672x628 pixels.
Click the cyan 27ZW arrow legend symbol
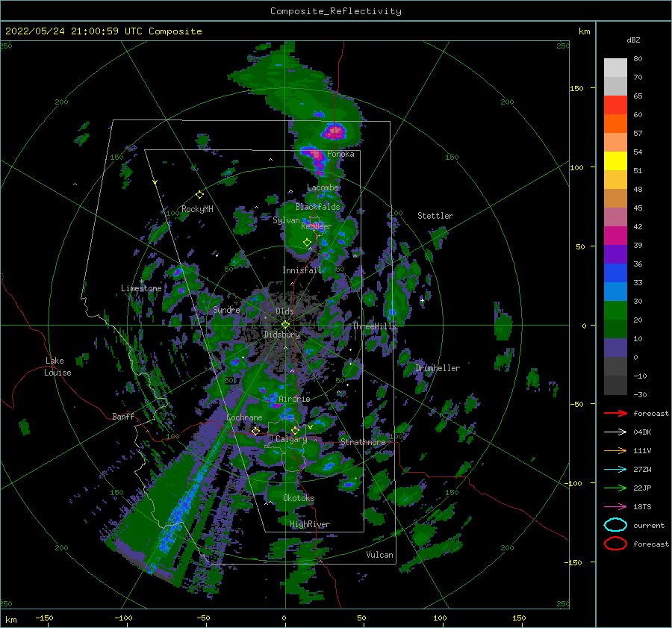tap(615, 470)
